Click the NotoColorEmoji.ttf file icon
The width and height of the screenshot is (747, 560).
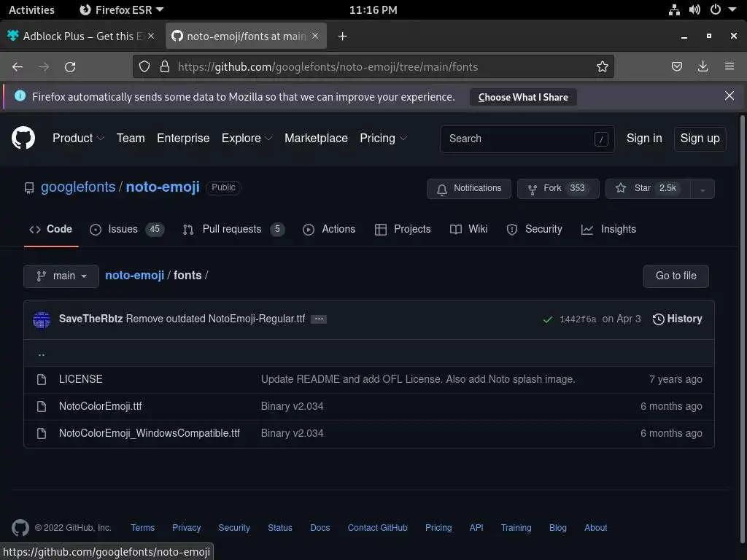click(42, 407)
